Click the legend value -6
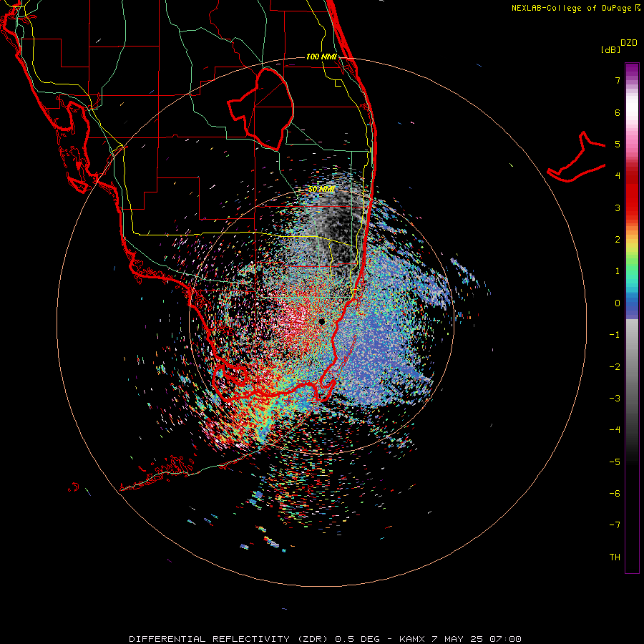 pos(615,494)
